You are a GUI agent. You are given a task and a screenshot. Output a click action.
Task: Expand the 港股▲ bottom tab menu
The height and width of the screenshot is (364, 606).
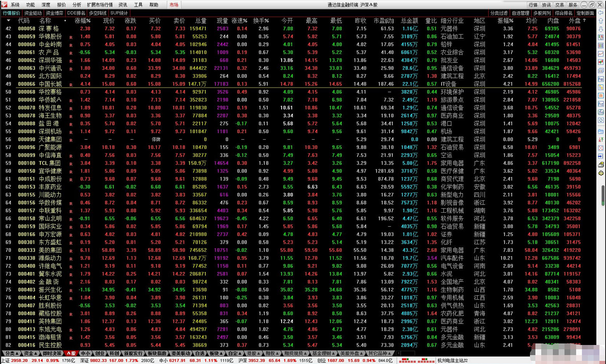pos(253,353)
